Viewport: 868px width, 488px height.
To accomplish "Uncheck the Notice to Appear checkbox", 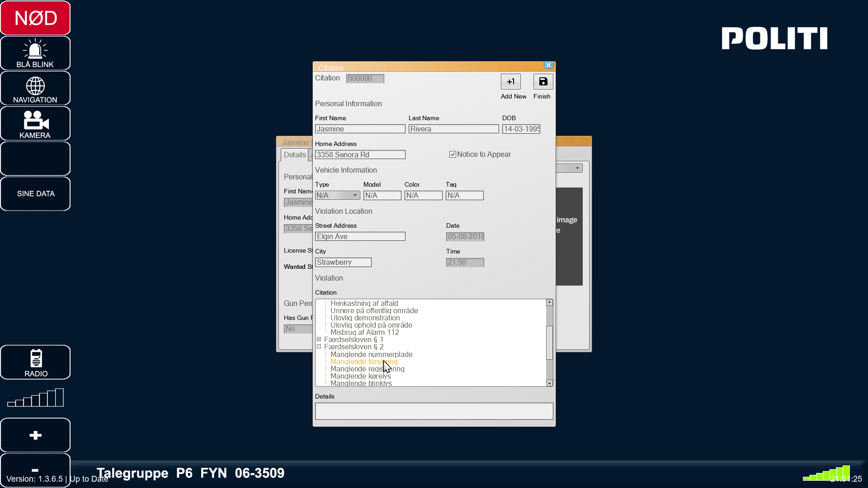I will click(453, 155).
